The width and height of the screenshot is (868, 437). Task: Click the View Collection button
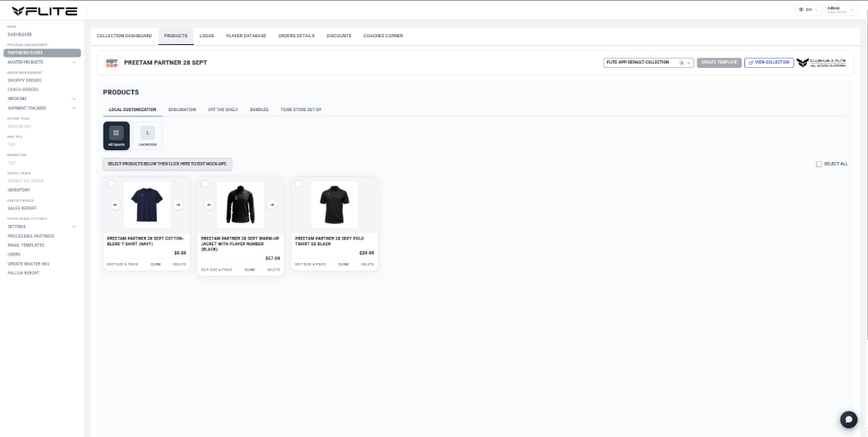[x=769, y=63]
